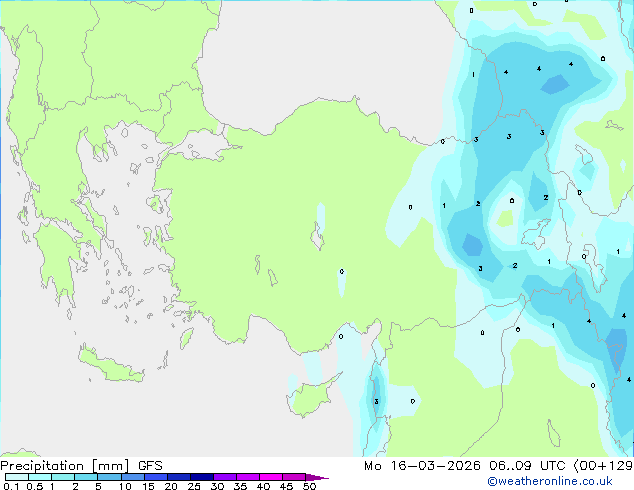
Task: Click the 35–40 mm violet legend swatch
Action: click(x=247, y=477)
